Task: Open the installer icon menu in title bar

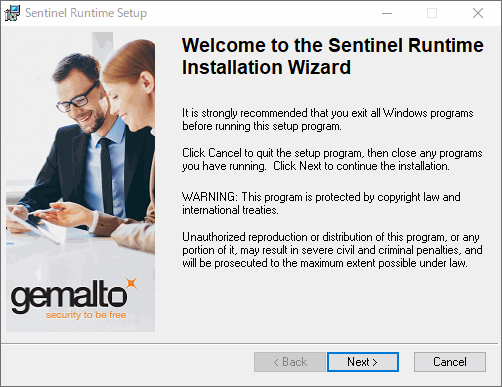Action: (12, 13)
